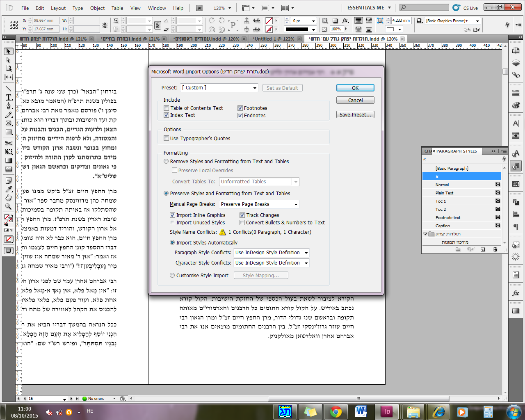The image size is (525, 420).
Task: Select Customise Style Import radio button
Action: pyautogui.click(x=172, y=276)
